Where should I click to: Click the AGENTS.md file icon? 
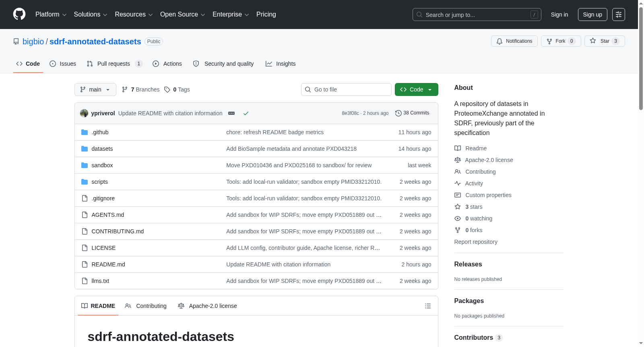85,215
